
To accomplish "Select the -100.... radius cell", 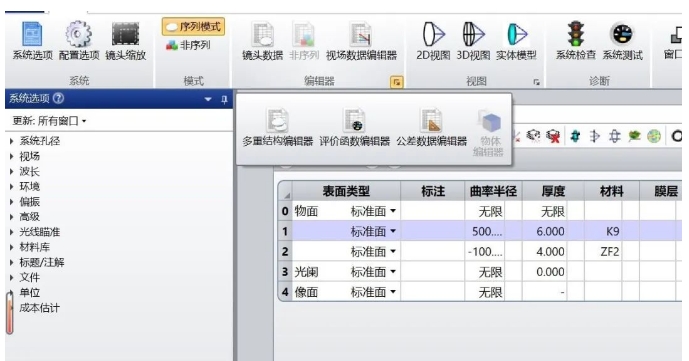I will (x=485, y=252).
